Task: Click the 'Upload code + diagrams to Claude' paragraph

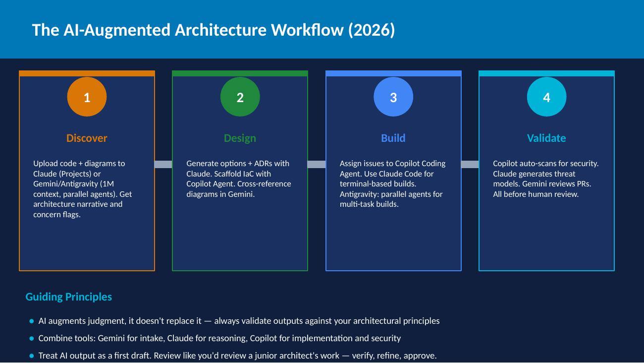Action: pos(83,189)
